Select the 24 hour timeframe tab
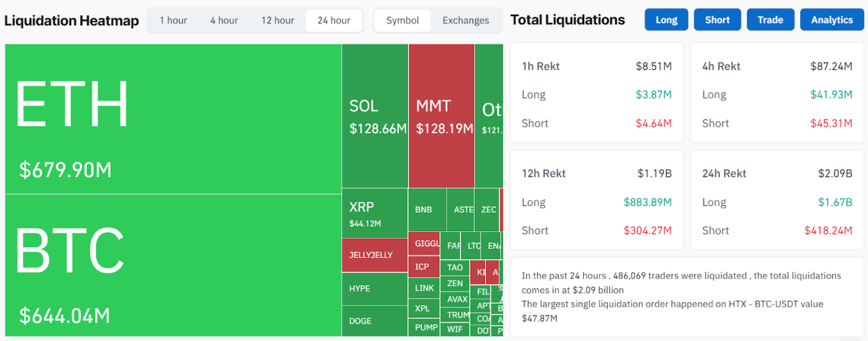Viewport: 868px width, 341px height. tap(334, 20)
